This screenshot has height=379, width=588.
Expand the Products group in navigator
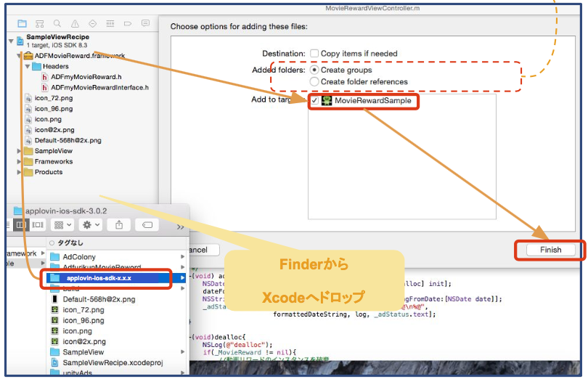(19, 172)
